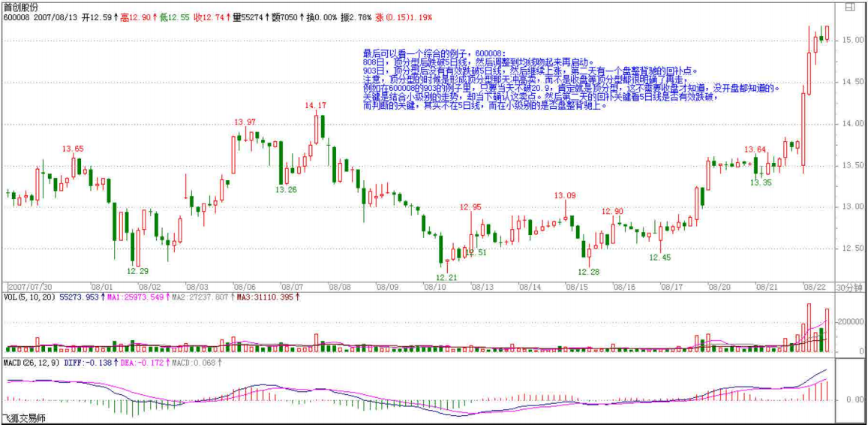The image size is (868, 425).
Task: Click the 13.97 high price label
Action: tap(245, 122)
